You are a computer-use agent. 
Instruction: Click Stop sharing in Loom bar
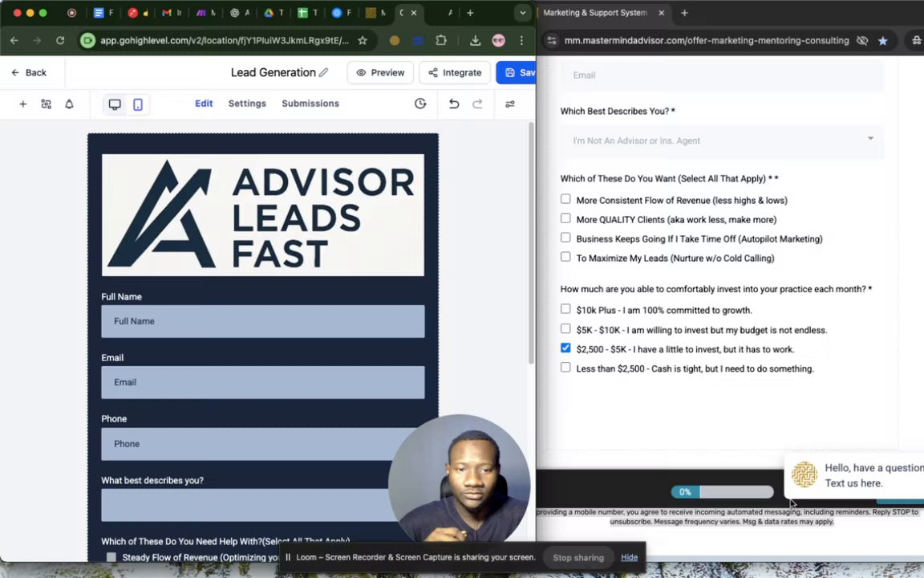(x=578, y=557)
